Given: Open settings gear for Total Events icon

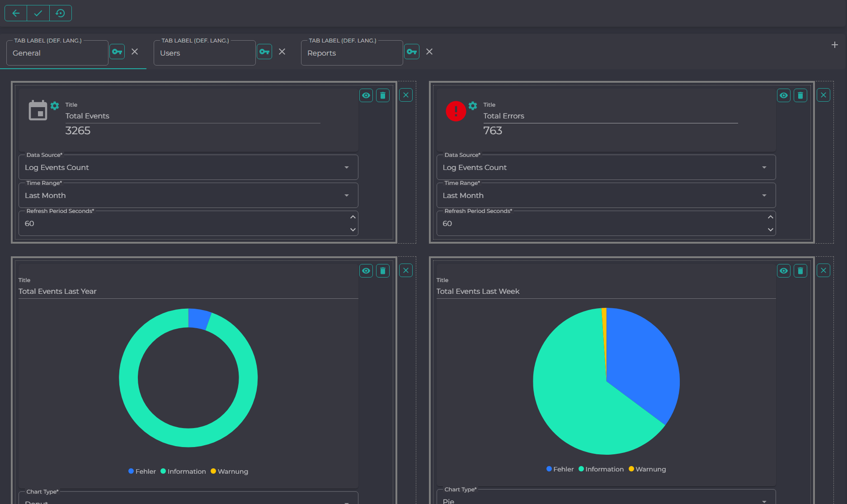Looking at the screenshot, I should tap(55, 106).
